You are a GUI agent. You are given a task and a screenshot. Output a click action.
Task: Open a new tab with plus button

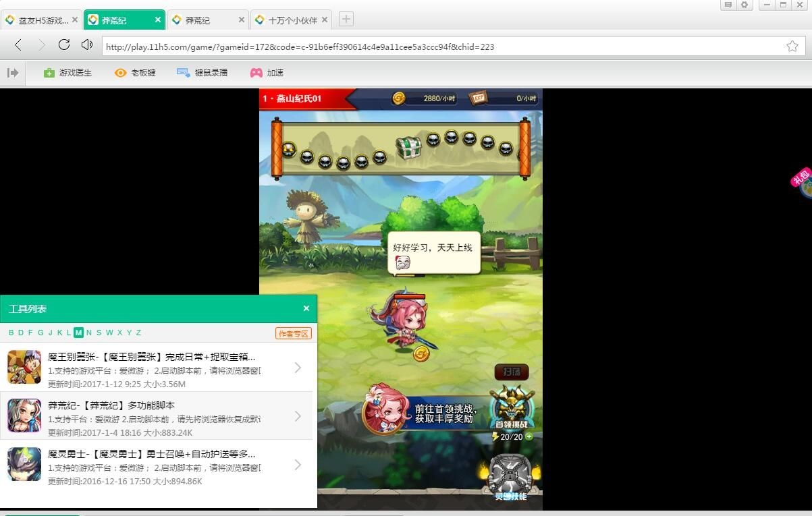346,19
